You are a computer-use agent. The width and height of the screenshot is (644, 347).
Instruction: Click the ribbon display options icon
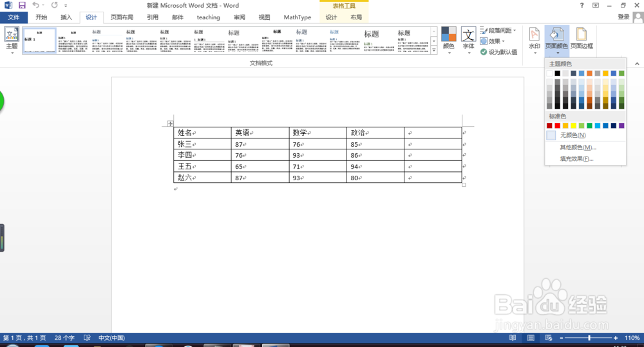(x=596, y=5)
